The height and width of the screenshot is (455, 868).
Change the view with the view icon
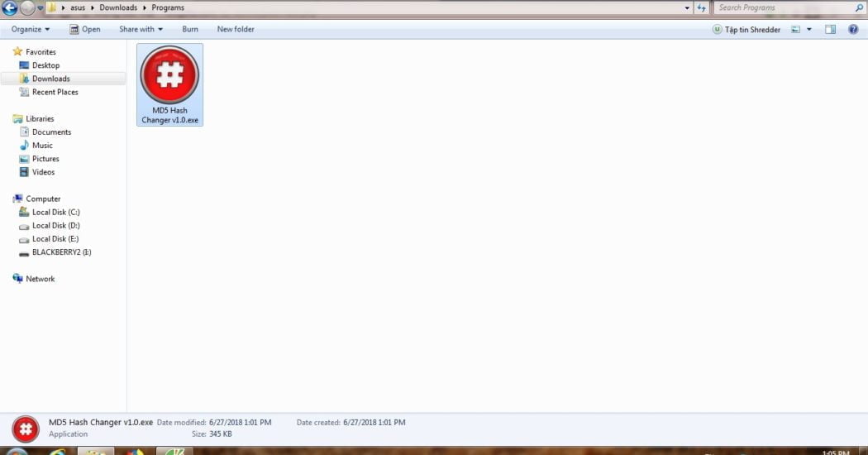[795, 30]
